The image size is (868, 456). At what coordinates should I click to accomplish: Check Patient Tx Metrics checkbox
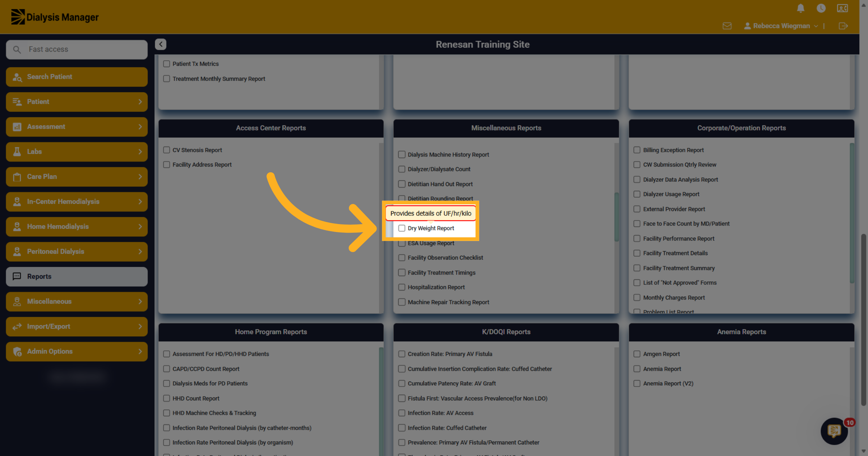[166, 64]
